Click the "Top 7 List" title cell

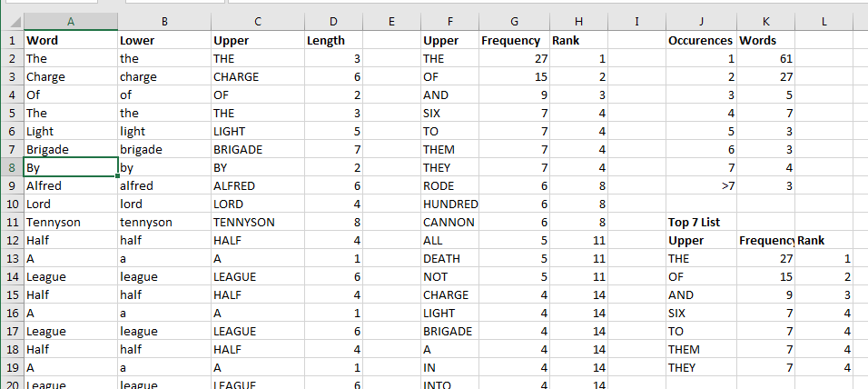click(x=700, y=222)
